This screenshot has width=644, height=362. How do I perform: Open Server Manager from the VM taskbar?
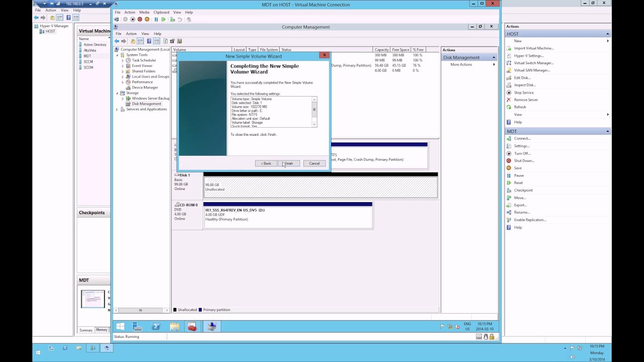[x=137, y=327]
